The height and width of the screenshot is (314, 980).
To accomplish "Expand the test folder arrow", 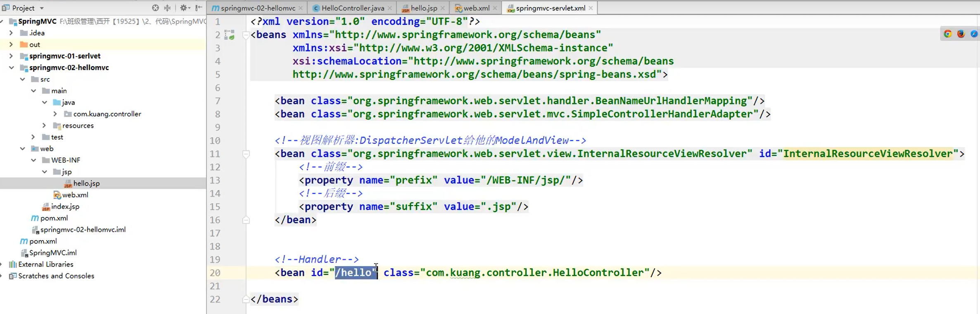I will (34, 137).
